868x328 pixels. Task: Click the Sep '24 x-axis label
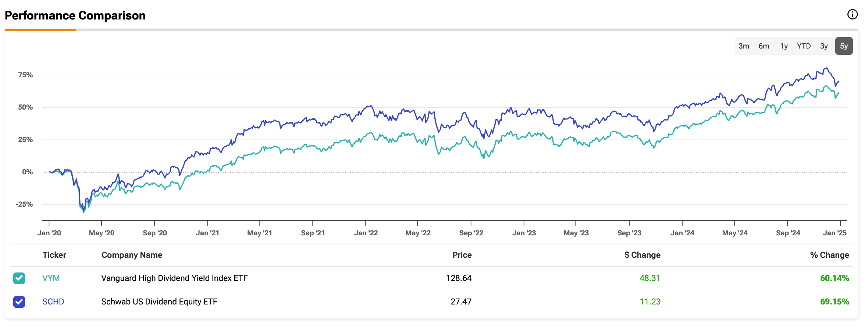click(788, 233)
